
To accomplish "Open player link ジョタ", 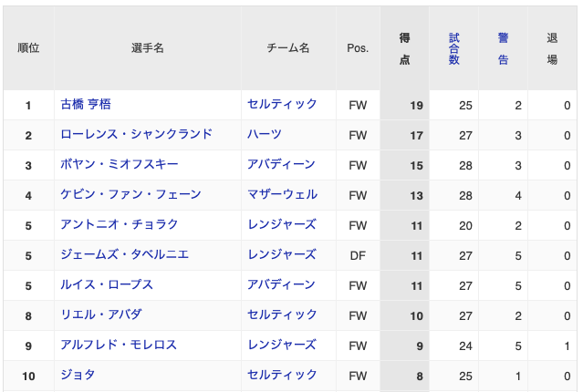I will point(78,375).
